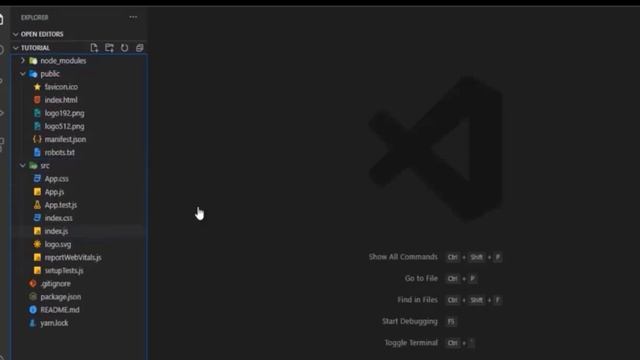
Task: Click the index.js file icon
Action: (x=37, y=231)
